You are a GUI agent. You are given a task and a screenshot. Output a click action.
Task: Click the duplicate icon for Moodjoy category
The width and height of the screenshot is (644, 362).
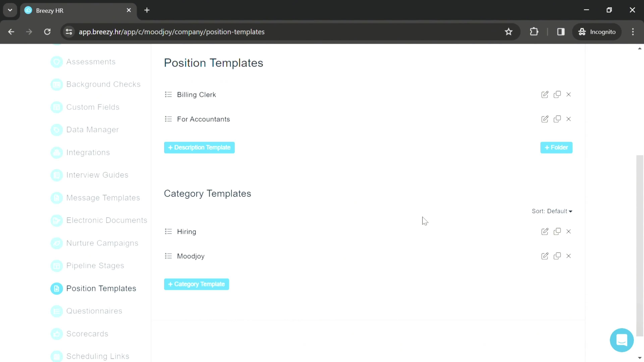coord(557,256)
